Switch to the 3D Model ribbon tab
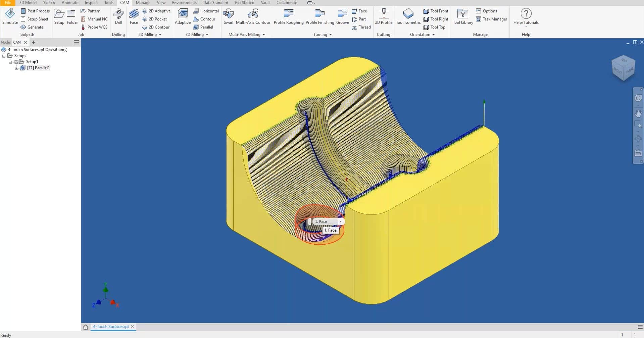The image size is (644, 338). click(x=28, y=3)
